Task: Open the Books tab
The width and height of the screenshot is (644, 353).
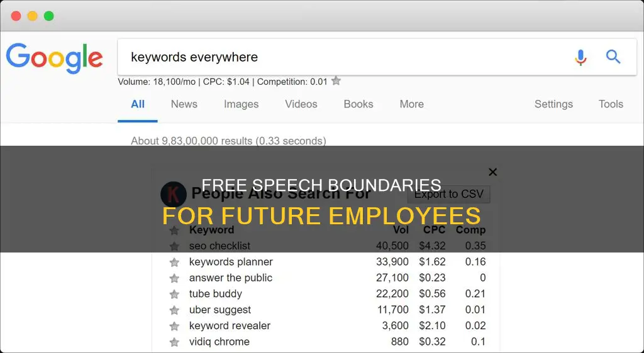Action: tap(358, 104)
